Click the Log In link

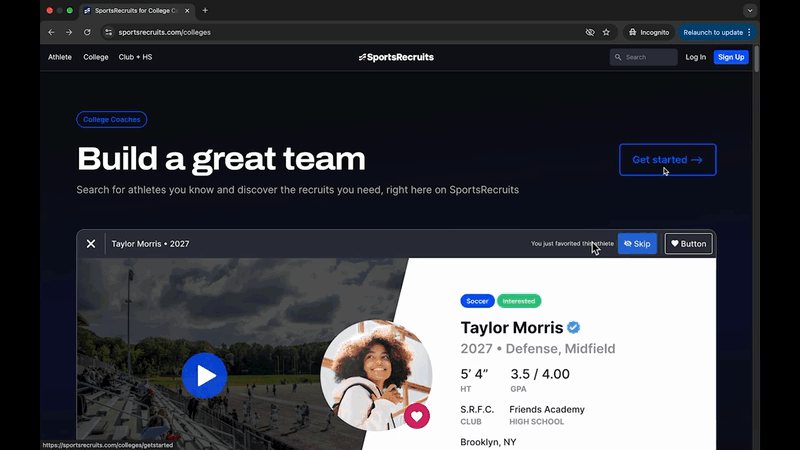[695, 57]
